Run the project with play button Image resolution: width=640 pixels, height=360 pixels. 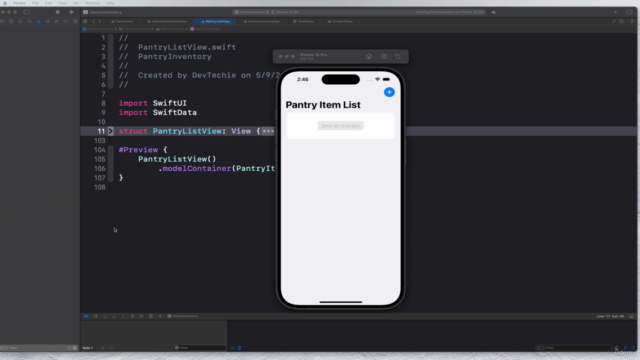click(x=72, y=12)
